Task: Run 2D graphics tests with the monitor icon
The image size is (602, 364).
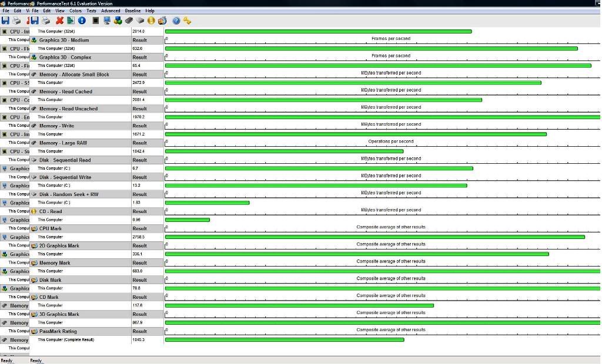Action: (107, 21)
